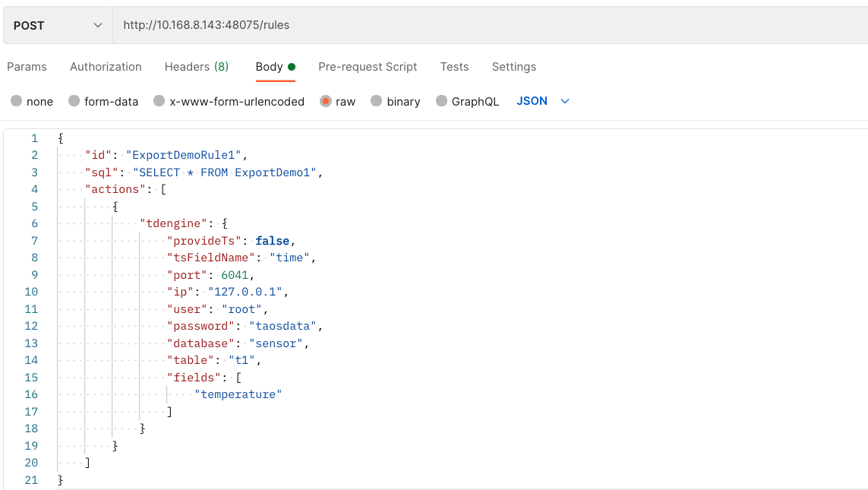Open the Authorization tab

pos(106,67)
